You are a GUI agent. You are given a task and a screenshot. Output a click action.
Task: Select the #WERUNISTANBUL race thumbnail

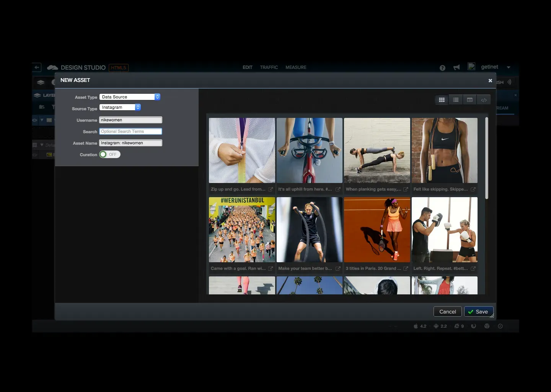(x=242, y=230)
